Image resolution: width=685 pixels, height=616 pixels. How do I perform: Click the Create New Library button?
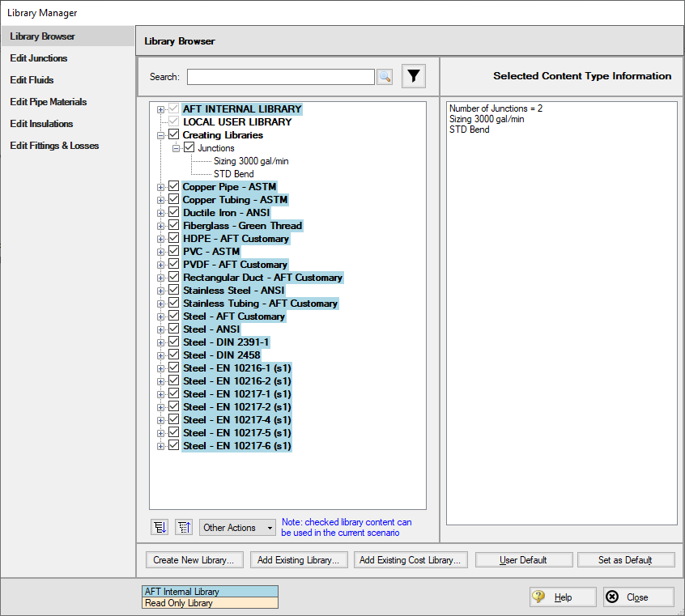194,560
